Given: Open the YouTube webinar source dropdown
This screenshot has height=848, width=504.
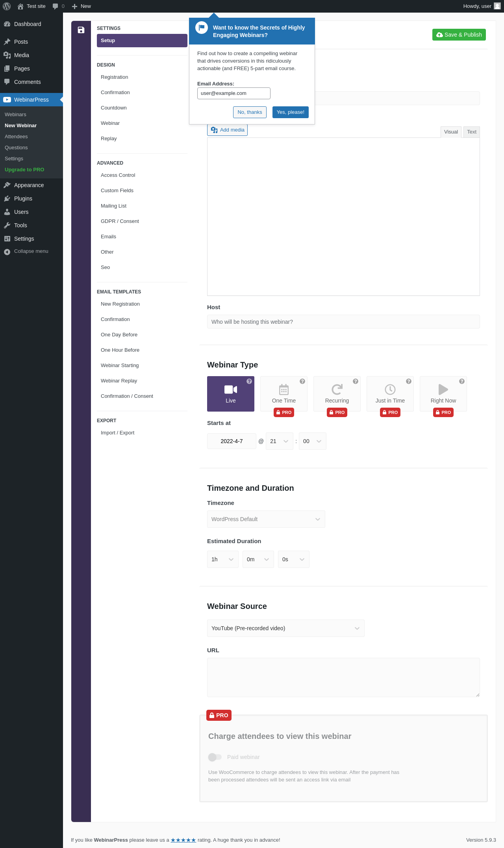Looking at the screenshot, I should click(286, 628).
